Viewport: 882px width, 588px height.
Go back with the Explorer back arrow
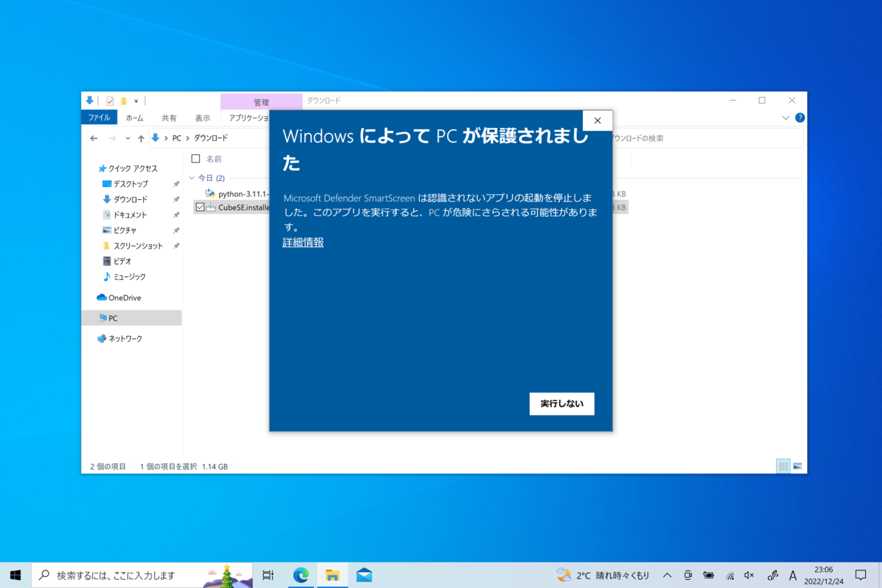[93, 138]
